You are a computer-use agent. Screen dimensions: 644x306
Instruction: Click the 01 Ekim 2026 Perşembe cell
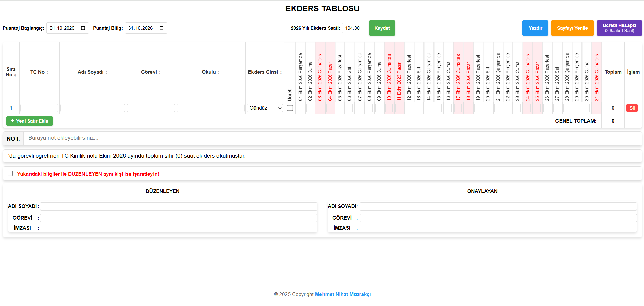tap(300, 108)
